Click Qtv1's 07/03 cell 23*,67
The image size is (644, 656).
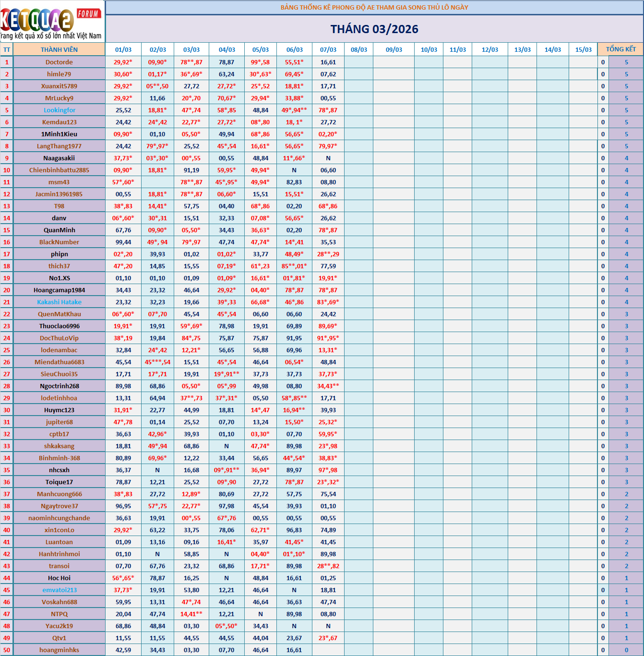[x=328, y=638]
